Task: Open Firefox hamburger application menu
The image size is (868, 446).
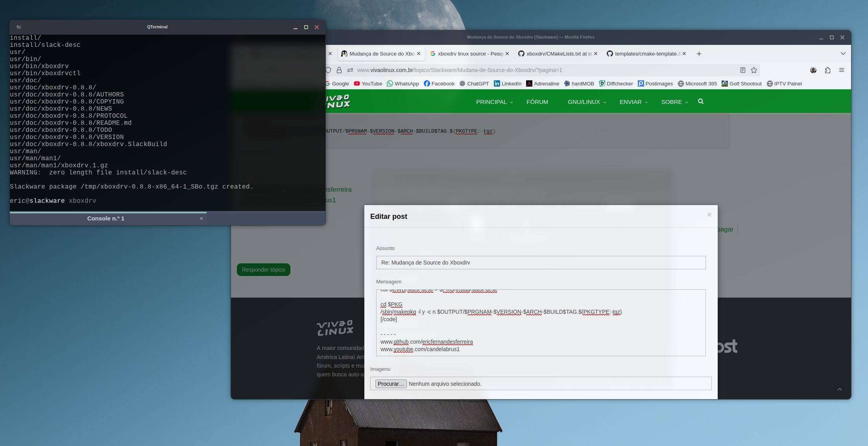Action: [x=842, y=70]
